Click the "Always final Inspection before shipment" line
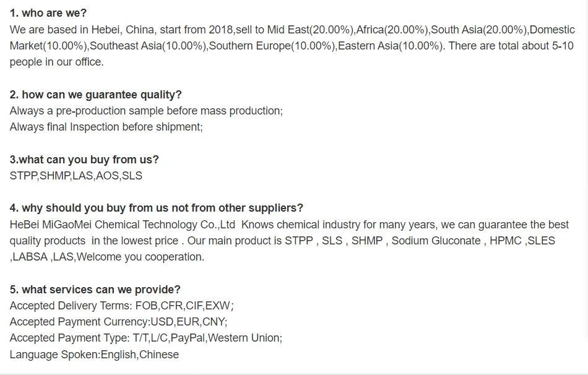The image size is (588, 375). point(106,127)
